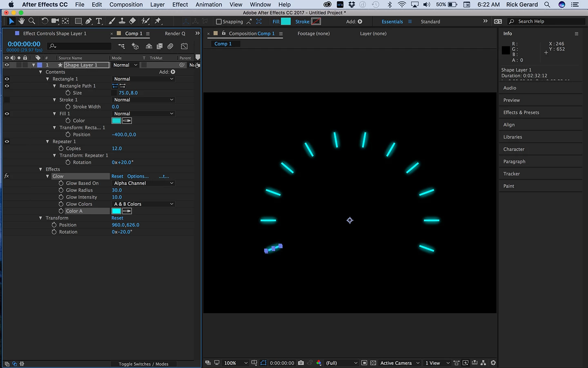
Task: Select the Unified Camera tool
Action: pos(55,21)
